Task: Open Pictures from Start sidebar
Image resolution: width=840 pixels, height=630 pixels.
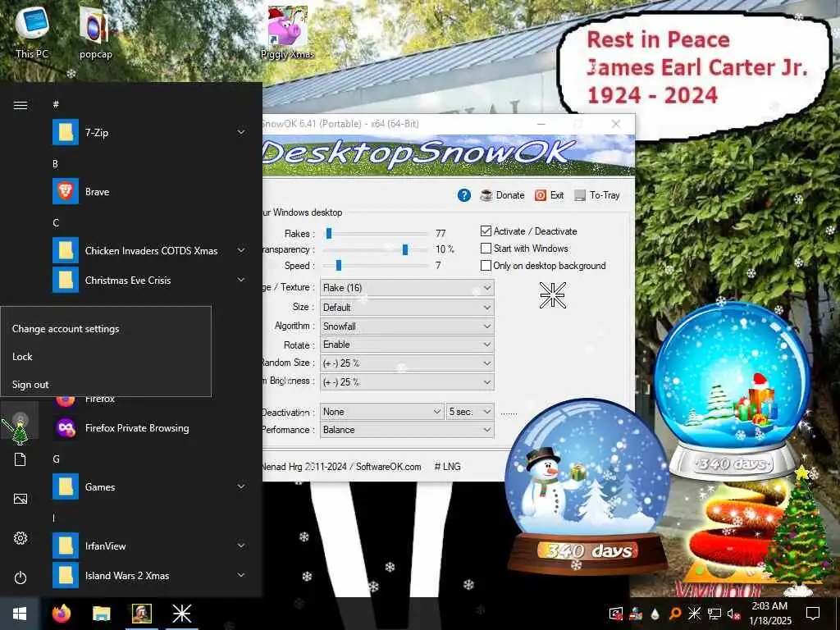Action: point(20,499)
